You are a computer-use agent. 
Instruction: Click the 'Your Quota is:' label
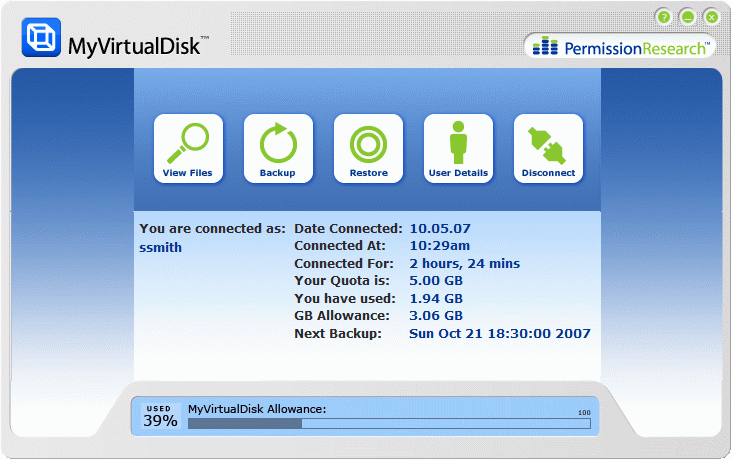coord(342,281)
